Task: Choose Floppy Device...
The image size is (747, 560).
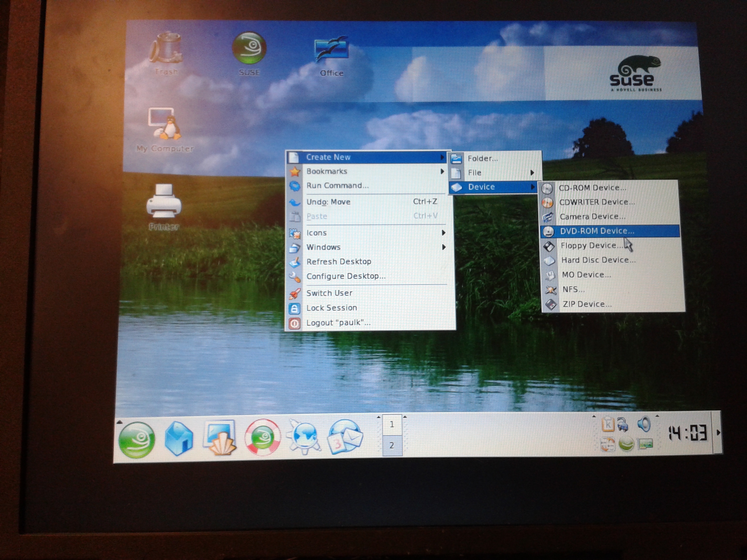Action: (x=611, y=245)
